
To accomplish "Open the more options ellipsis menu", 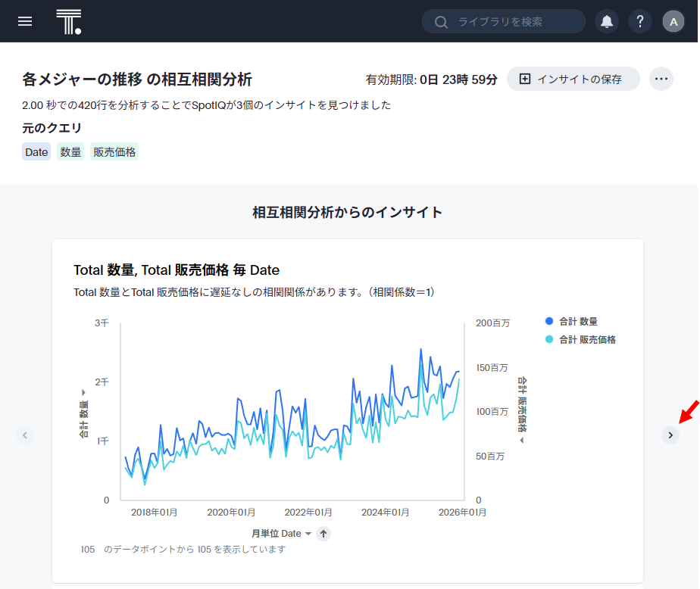I will tap(661, 79).
